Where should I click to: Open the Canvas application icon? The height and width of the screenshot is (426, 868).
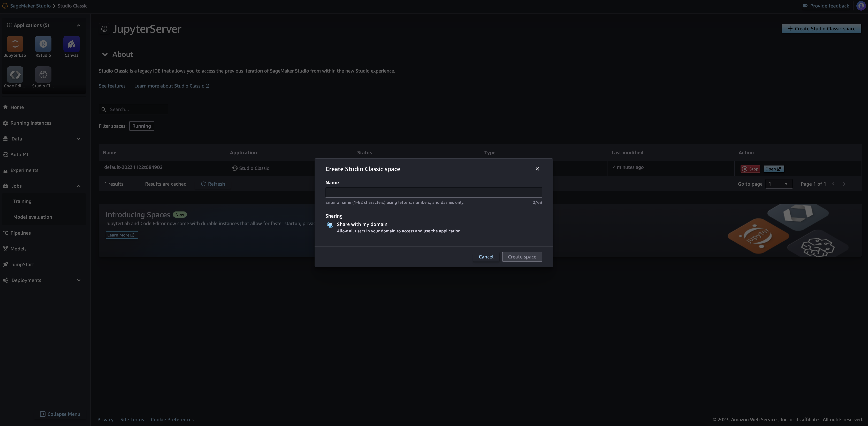pyautogui.click(x=71, y=44)
